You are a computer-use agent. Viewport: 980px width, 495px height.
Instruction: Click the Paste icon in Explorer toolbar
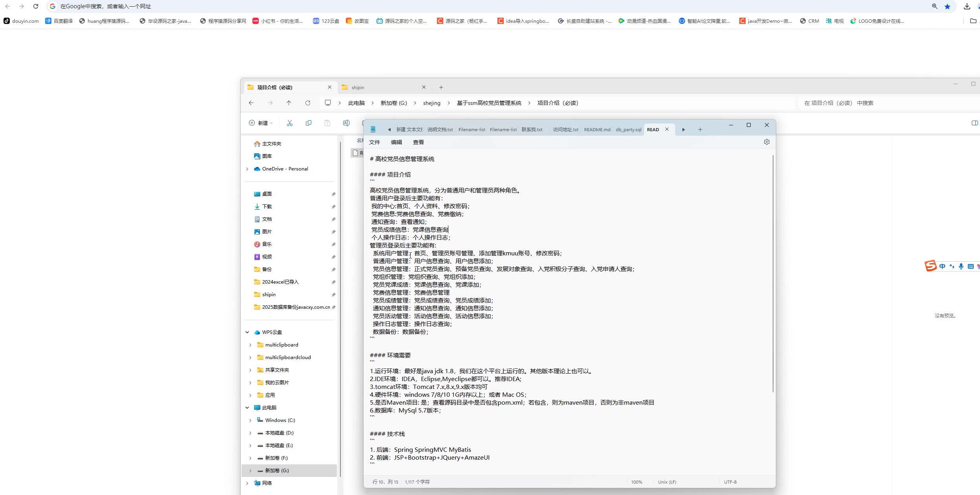pyautogui.click(x=327, y=123)
